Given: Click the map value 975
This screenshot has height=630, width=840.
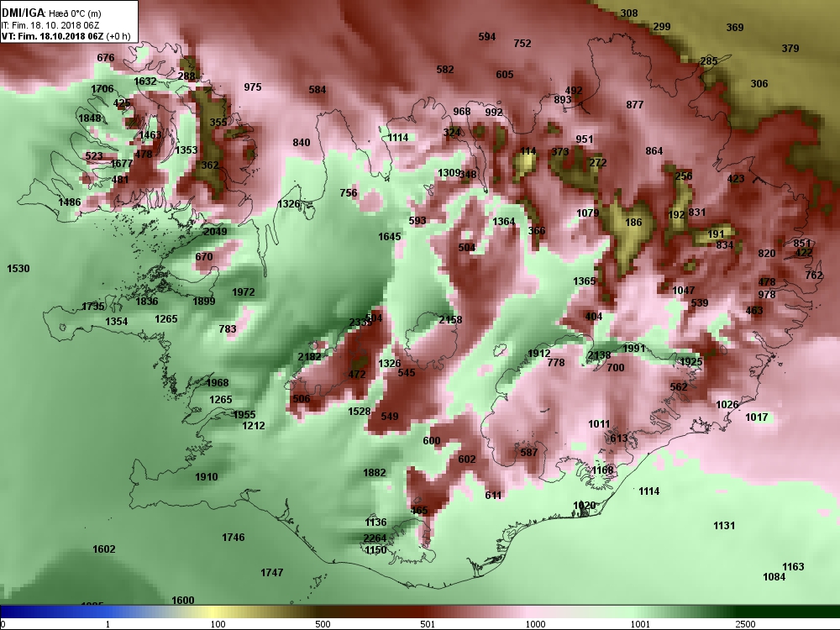Looking at the screenshot, I should pos(253,87).
